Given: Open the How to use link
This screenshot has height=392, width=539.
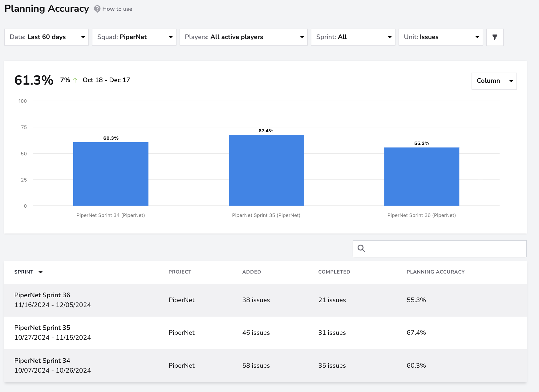Looking at the screenshot, I should click(117, 9).
